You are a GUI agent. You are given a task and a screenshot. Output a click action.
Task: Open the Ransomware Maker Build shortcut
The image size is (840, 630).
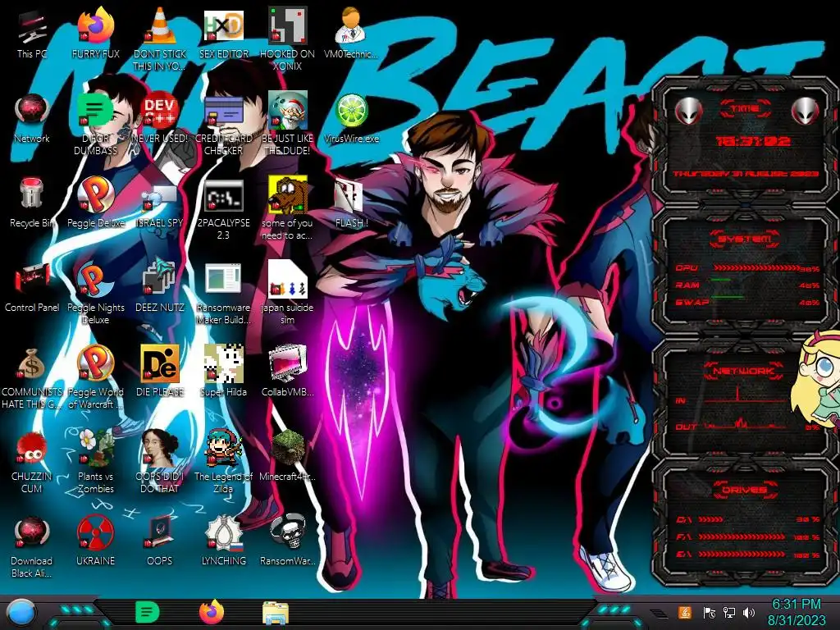click(223, 294)
